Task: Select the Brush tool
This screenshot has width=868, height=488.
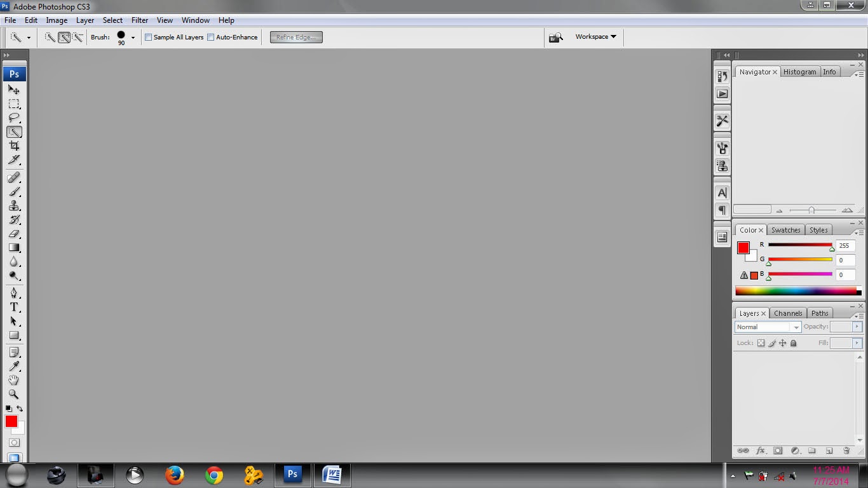Action: pyautogui.click(x=14, y=192)
